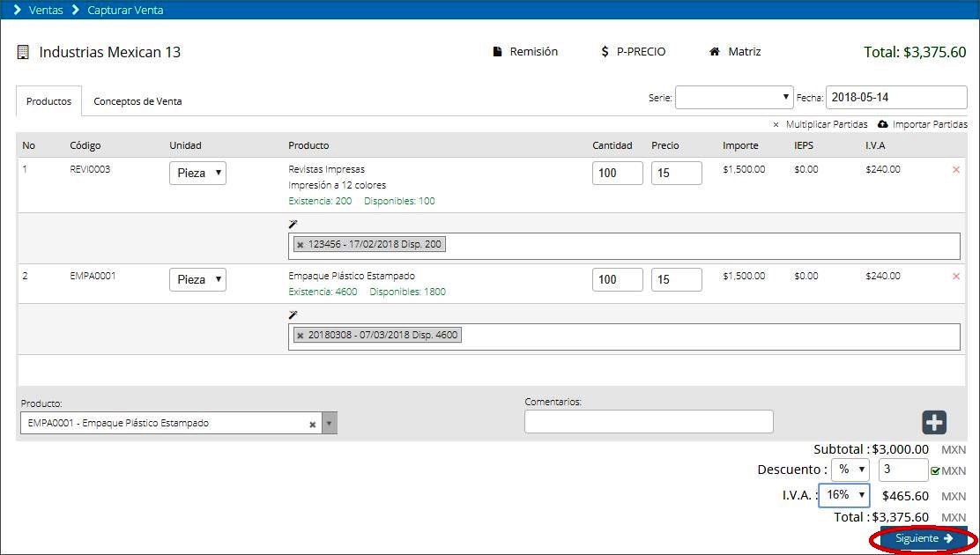Click 'Total: $3,375.60' in header

915,53
